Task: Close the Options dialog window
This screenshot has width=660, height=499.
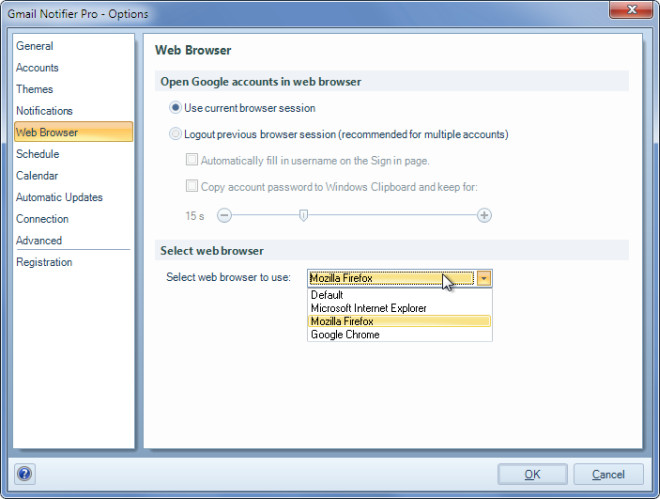Action: pyautogui.click(x=631, y=9)
